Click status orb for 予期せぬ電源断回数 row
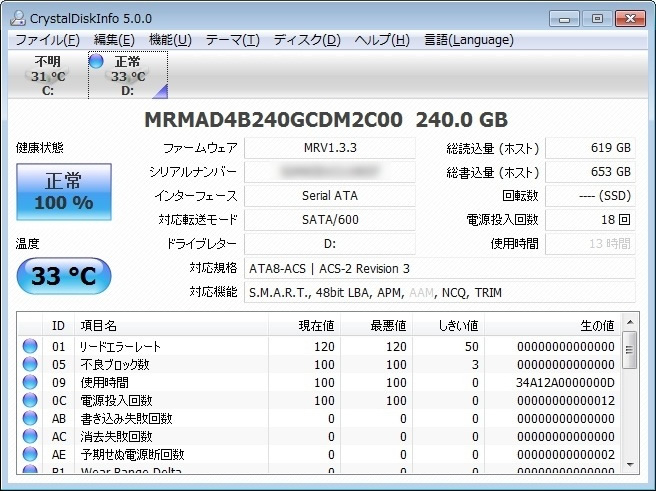Image resolution: width=656 pixels, height=491 pixels. (31, 455)
